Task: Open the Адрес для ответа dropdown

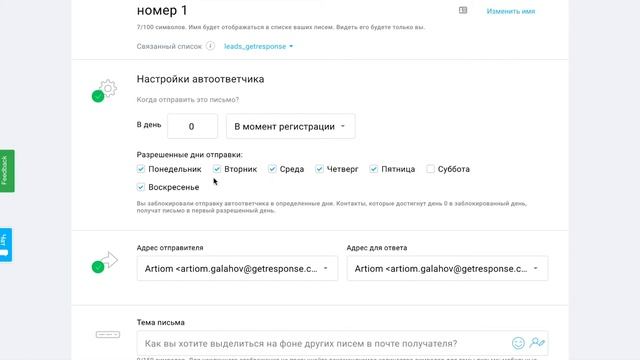Action: [x=447, y=269]
